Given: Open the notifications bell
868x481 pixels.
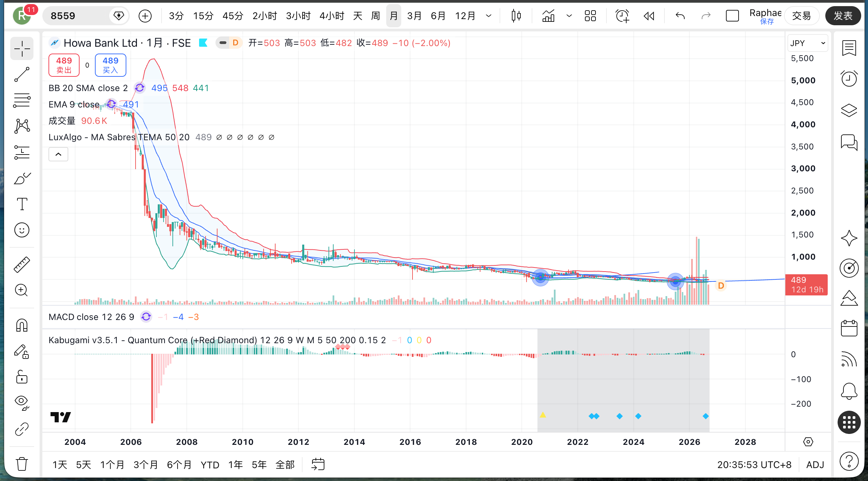Looking at the screenshot, I should pos(849,391).
